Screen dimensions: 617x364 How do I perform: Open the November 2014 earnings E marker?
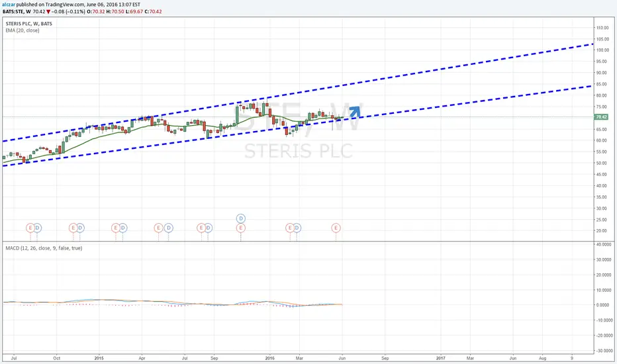click(73, 228)
